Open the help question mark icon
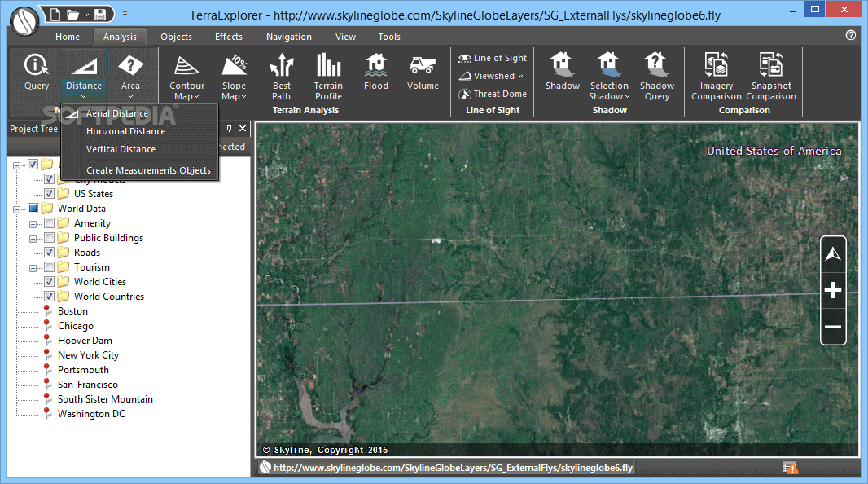Image resolution: width=868 pixels, height=484 pixels. (x=851, y=35)
